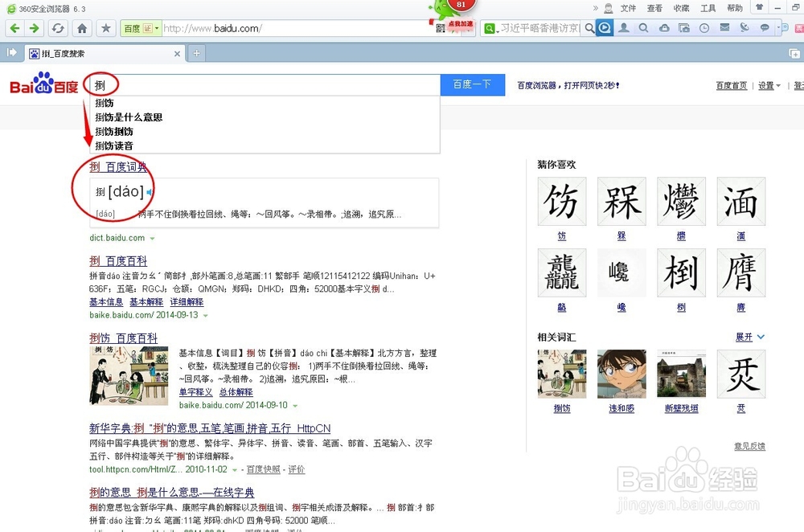Click the user avatar beside 文件 menu
This screenshot has height=532, width=804.
pos(609,8)
